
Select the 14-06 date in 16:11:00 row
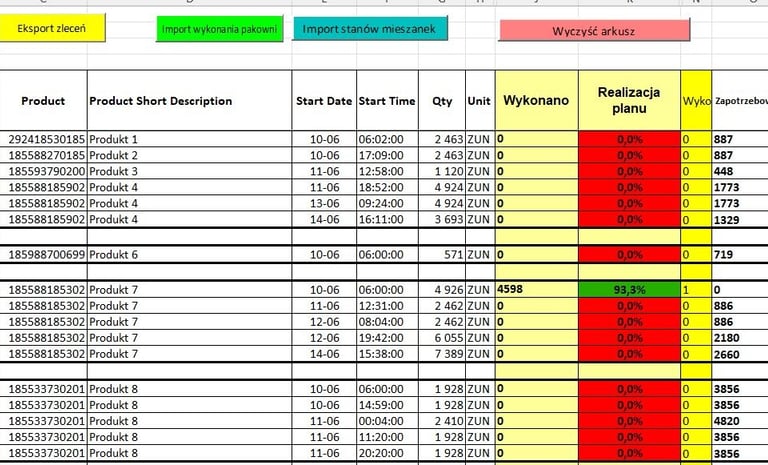324,220
